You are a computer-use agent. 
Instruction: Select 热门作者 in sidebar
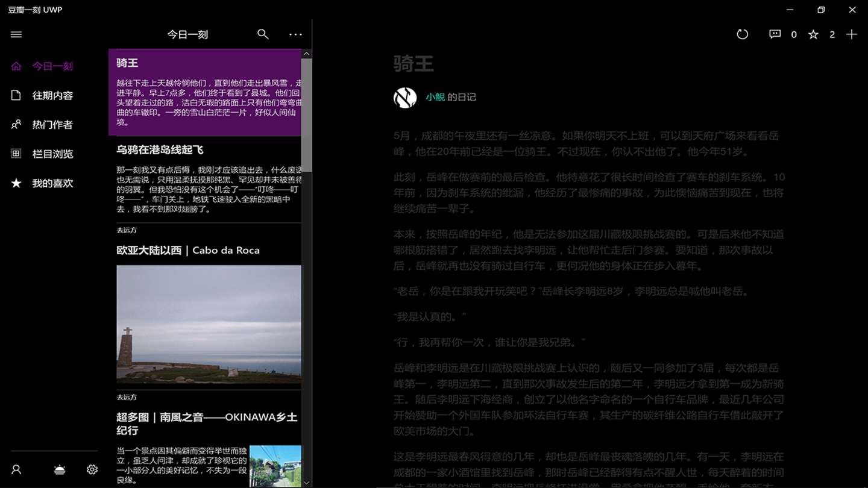click(52, 125)
